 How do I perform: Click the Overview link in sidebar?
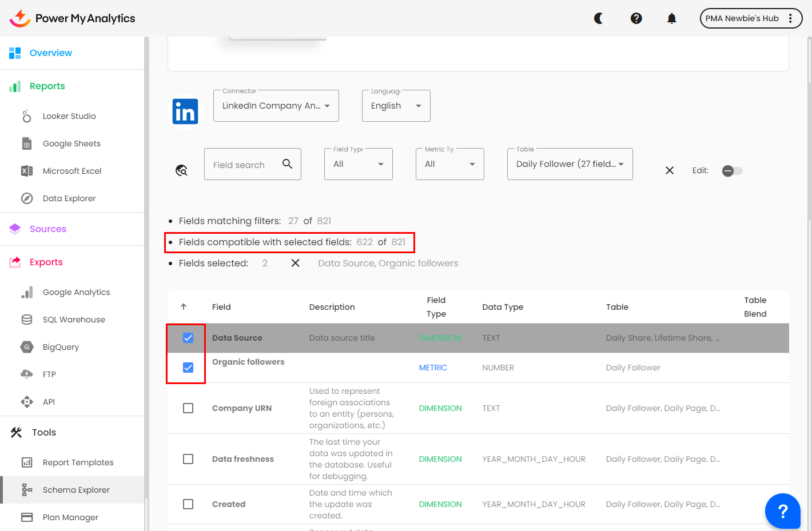(x=51, y=53)
